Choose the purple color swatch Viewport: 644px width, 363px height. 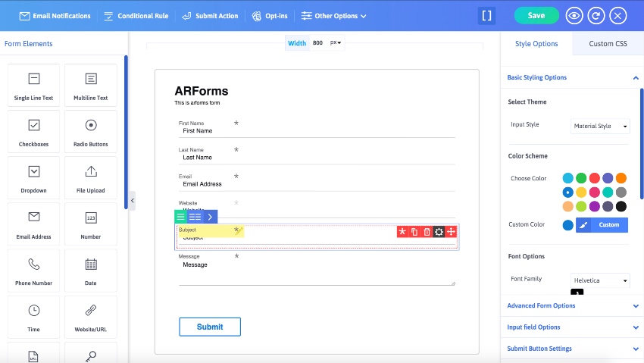[594, 206]
